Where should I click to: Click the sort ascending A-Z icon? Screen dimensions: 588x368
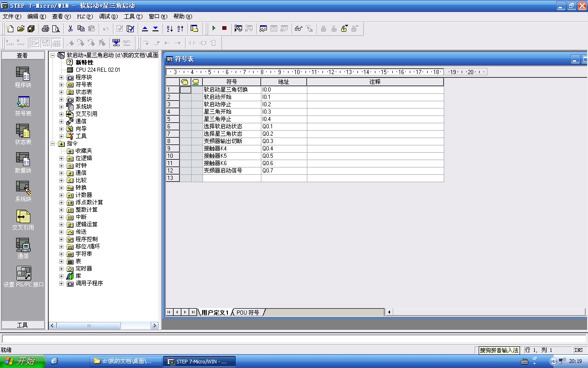(170, 29)
